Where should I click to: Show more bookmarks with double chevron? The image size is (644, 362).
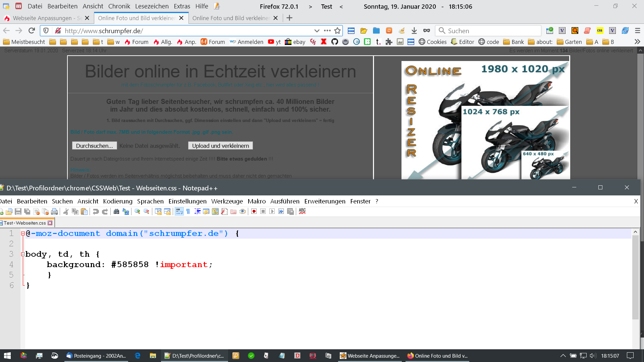coord(637,42)
